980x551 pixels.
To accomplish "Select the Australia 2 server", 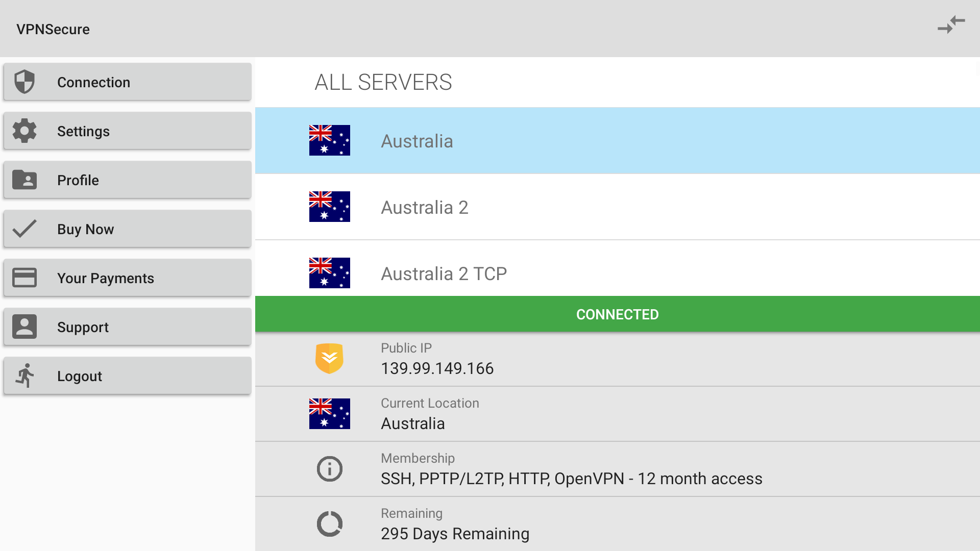I will (x=618, y=207).
